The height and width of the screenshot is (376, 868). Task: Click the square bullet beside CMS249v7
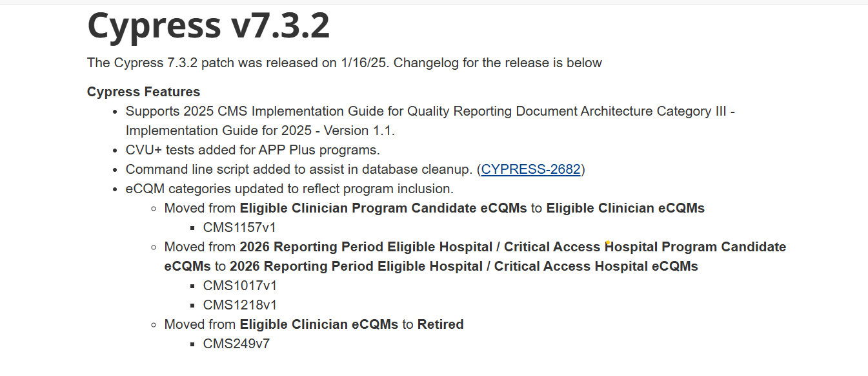click(x=192, y=344)
